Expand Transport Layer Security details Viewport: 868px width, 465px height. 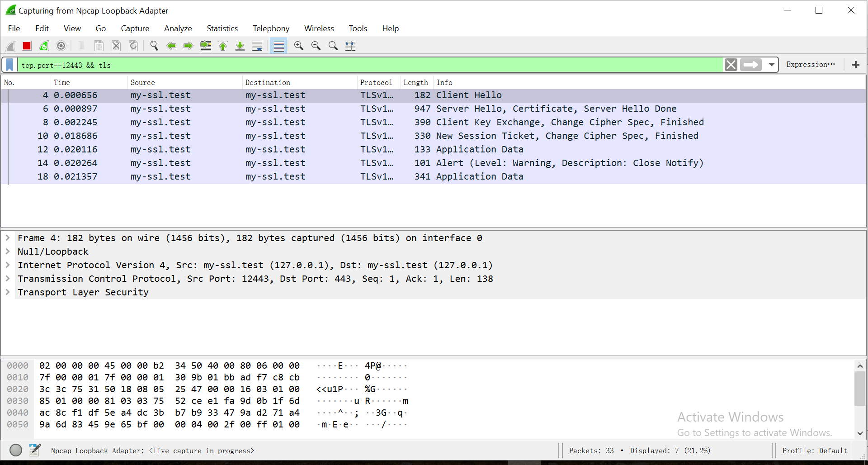point(8,292)
